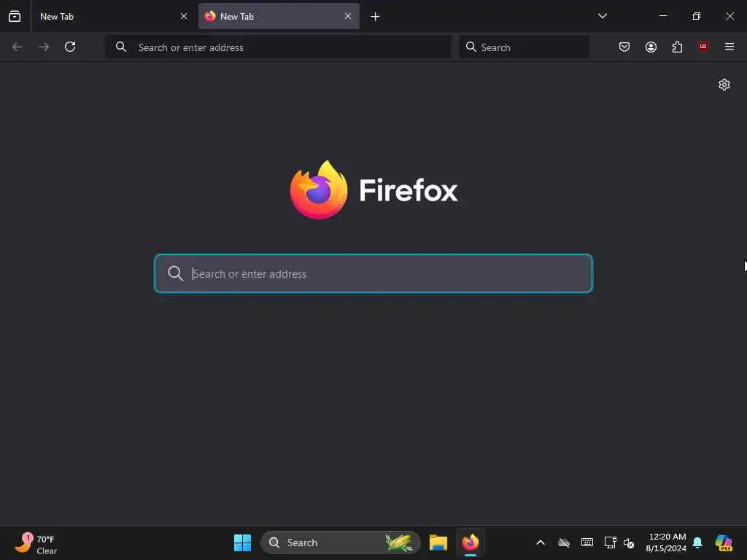Open File Explorer from taskbar
The image size is (747, 560).
coord(438,542)
